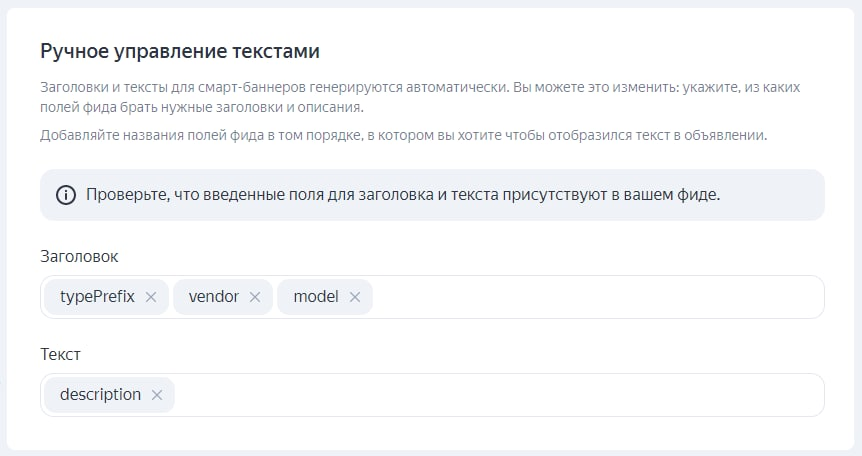Screen dimensions: 862x456
Task: Click the paragraph starting with Добавляйте названия
Action: (x=403, y=135)
